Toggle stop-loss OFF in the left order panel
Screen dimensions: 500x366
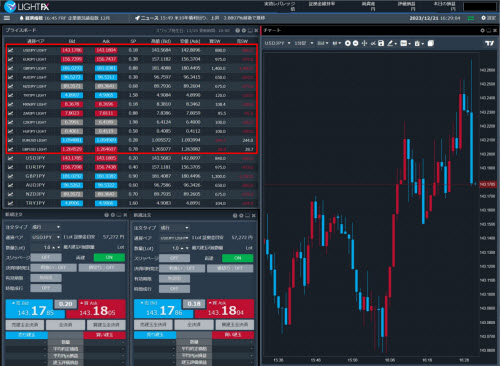tap(102, 268)
